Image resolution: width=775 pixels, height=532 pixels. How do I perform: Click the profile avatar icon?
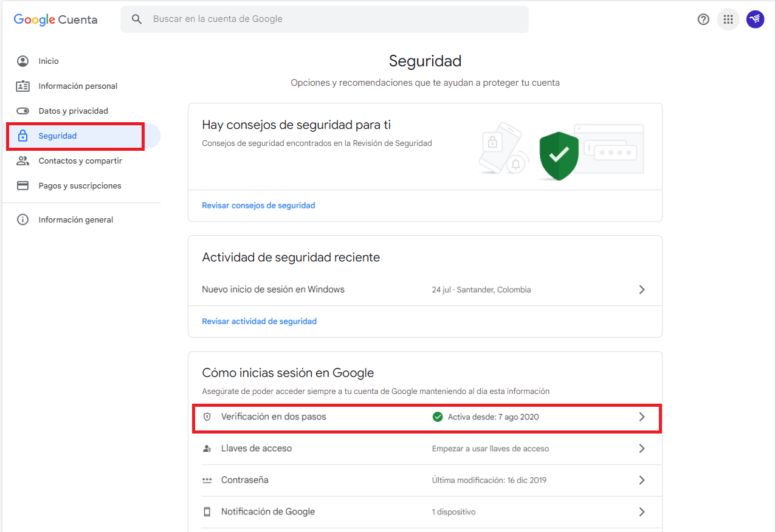coord(755,19)
